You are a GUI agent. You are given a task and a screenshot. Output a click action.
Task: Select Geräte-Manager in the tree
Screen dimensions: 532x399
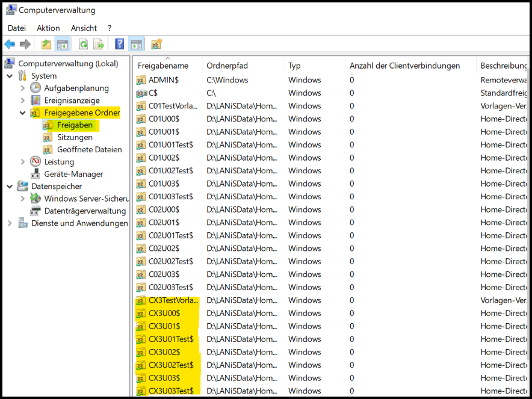(73, 174)
